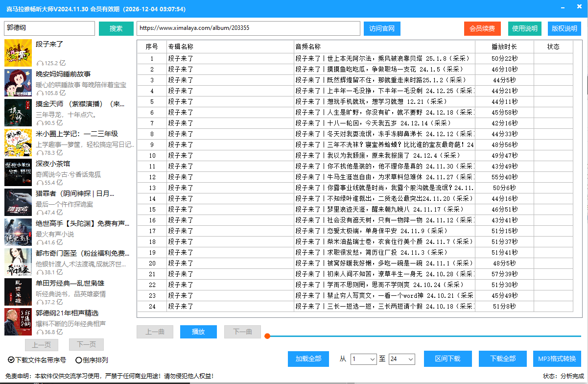Select the 绝世高手 album cover

pos(18,232)
